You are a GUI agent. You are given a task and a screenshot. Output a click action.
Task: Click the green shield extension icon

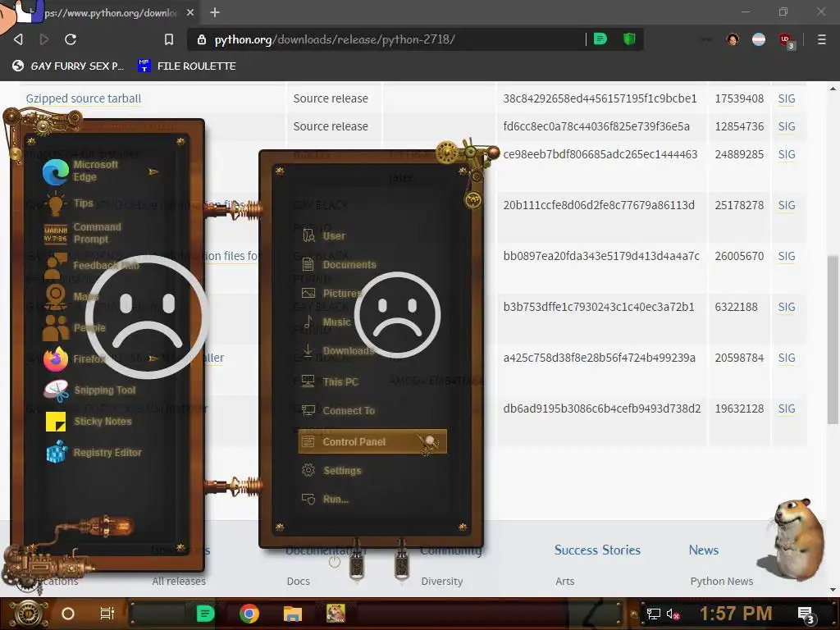coord(629,39)
